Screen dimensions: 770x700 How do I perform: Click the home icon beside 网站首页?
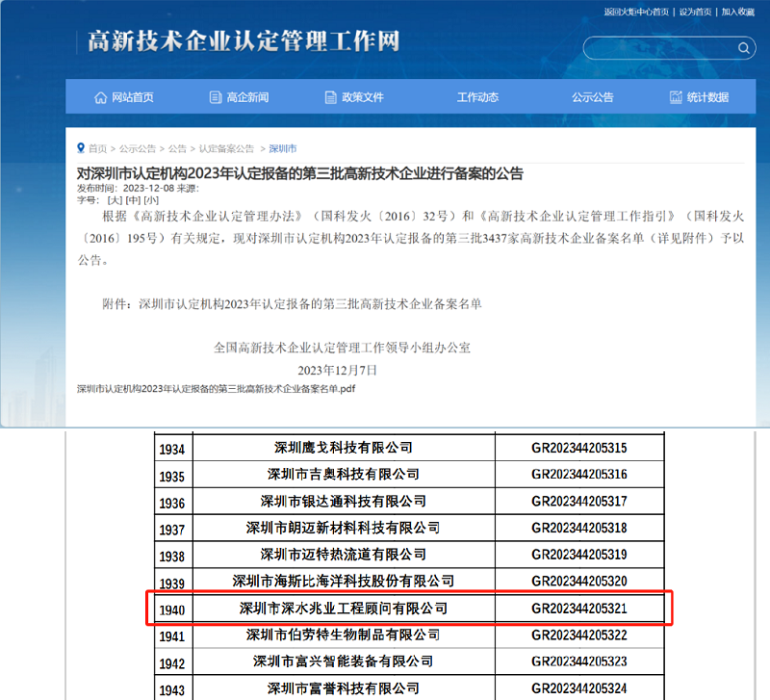tap(101, 97)
